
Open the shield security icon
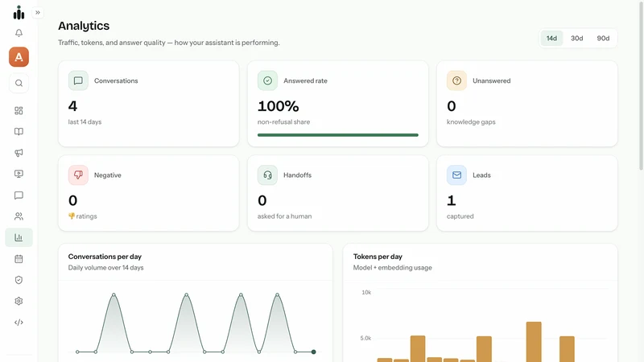coord(19,280)
